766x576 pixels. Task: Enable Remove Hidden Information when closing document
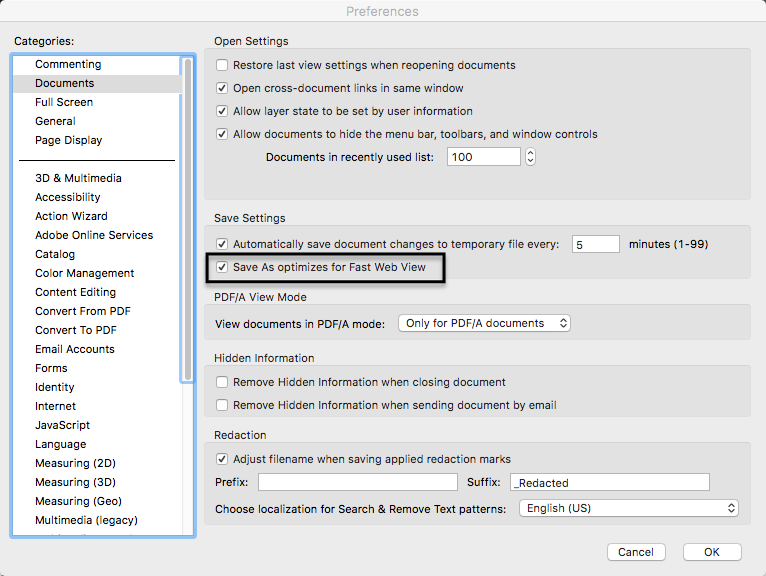223,382
